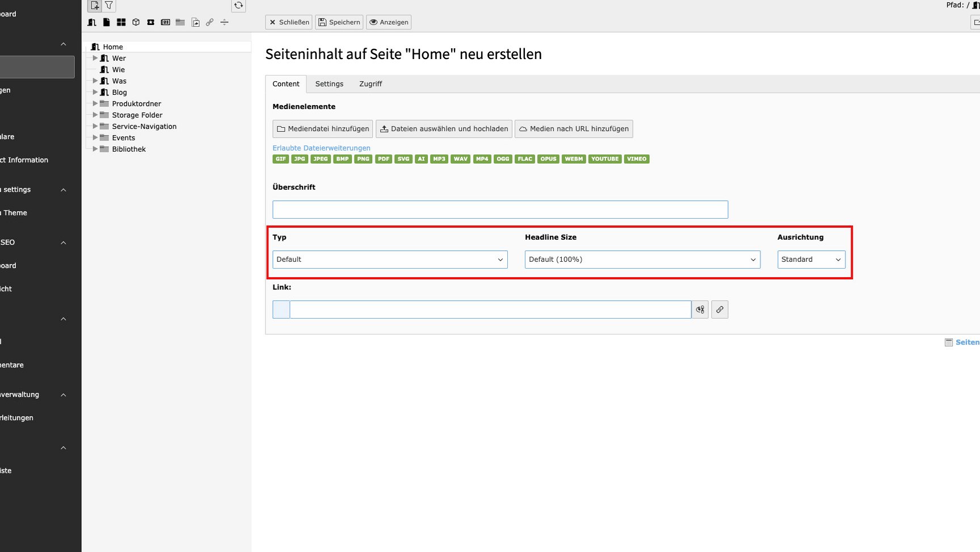This screenshot has width=980, height=552.
Task: Open the page tree filter funnel
Action: tap(109, 6)
